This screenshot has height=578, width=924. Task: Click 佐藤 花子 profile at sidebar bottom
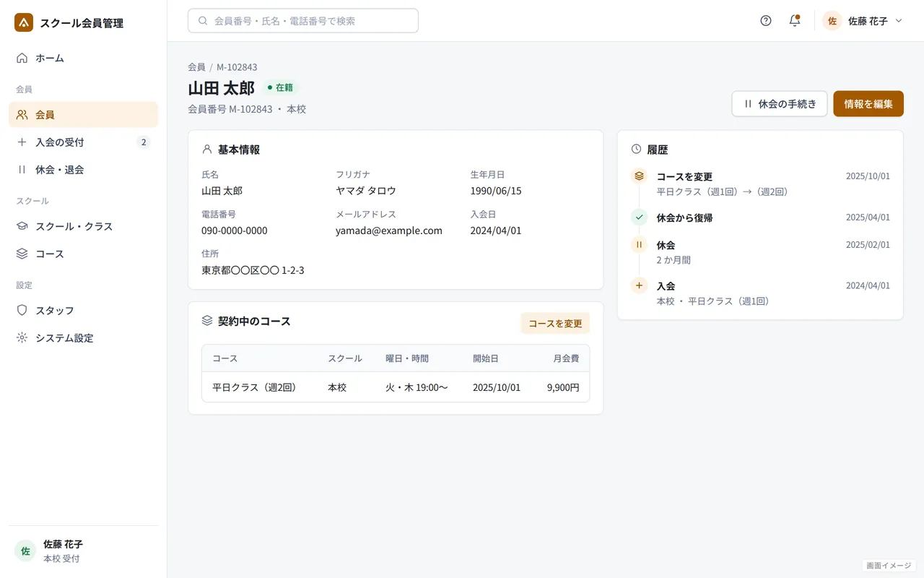coord(83,551)
